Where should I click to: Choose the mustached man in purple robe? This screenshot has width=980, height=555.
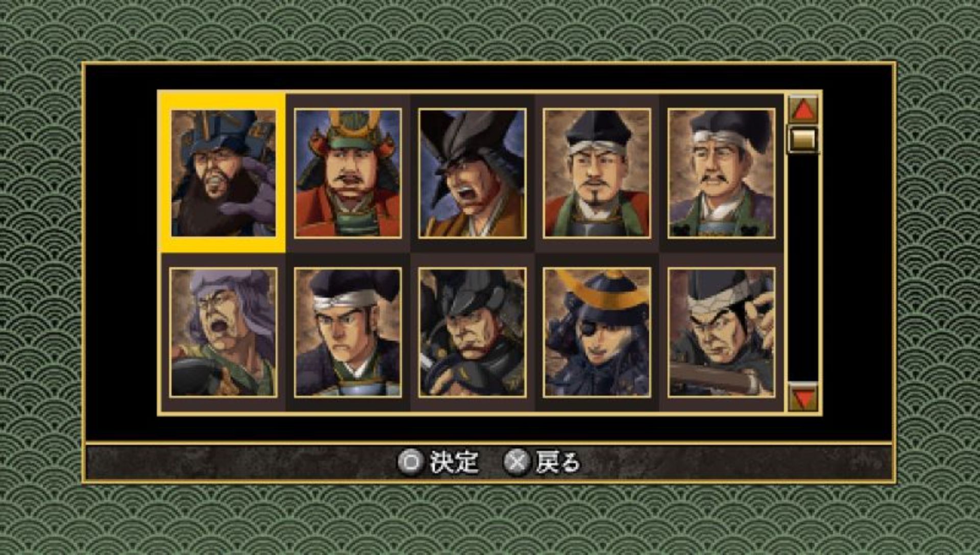(721, 173)
